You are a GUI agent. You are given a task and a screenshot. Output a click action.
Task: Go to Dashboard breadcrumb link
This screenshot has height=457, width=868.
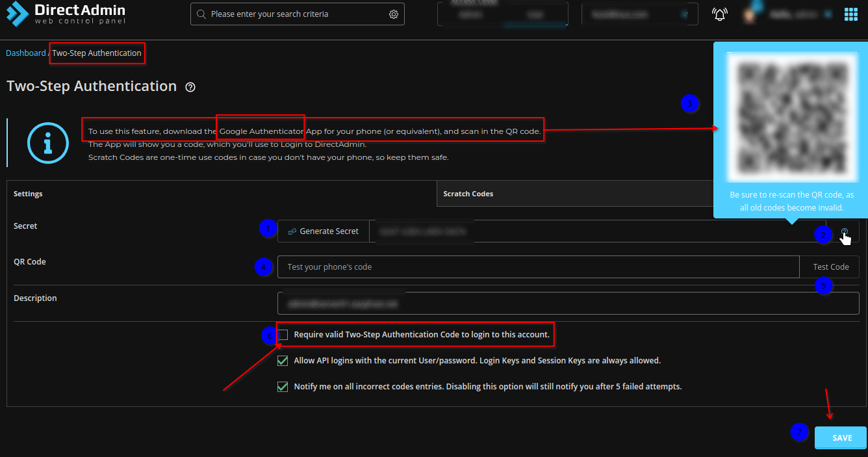26,53
